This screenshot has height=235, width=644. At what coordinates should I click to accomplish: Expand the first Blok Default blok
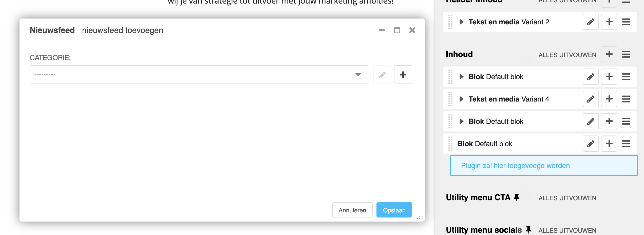461,77
